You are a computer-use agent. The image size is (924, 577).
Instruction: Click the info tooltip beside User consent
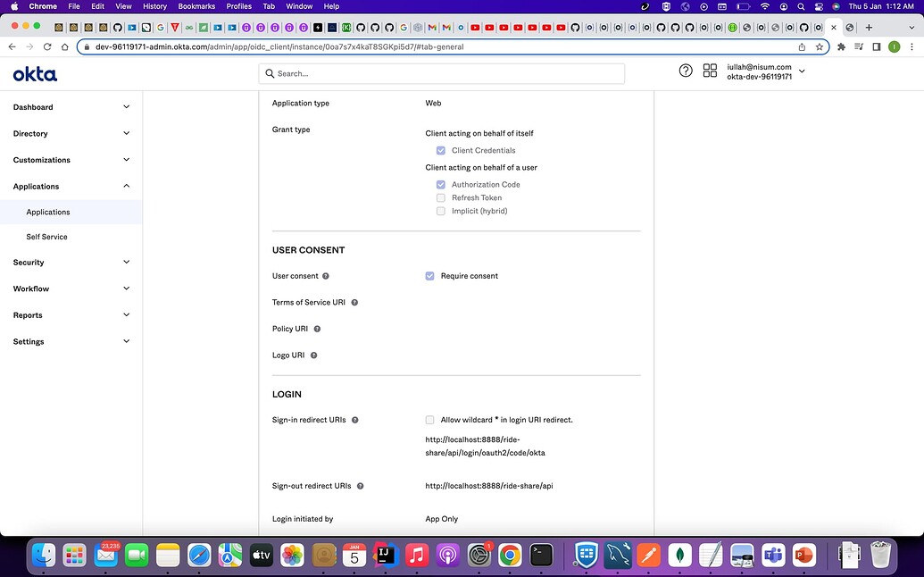click(x=327, y=276)
